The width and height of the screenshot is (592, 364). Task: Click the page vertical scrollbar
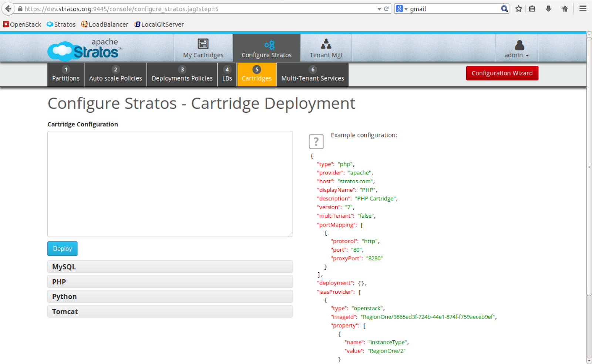coord(589,166)
